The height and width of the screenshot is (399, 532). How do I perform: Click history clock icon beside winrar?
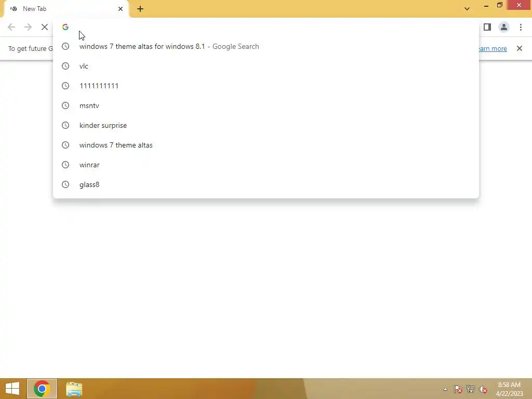(65, 165)
